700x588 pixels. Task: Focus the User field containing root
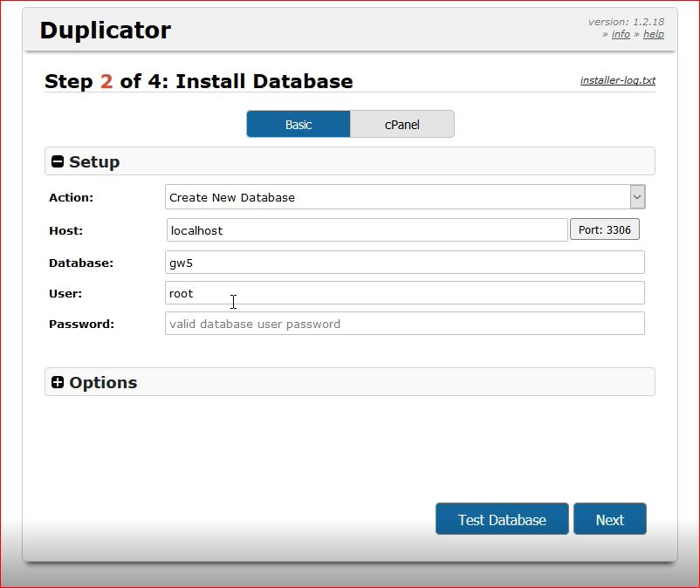click(x=405, y=293)
